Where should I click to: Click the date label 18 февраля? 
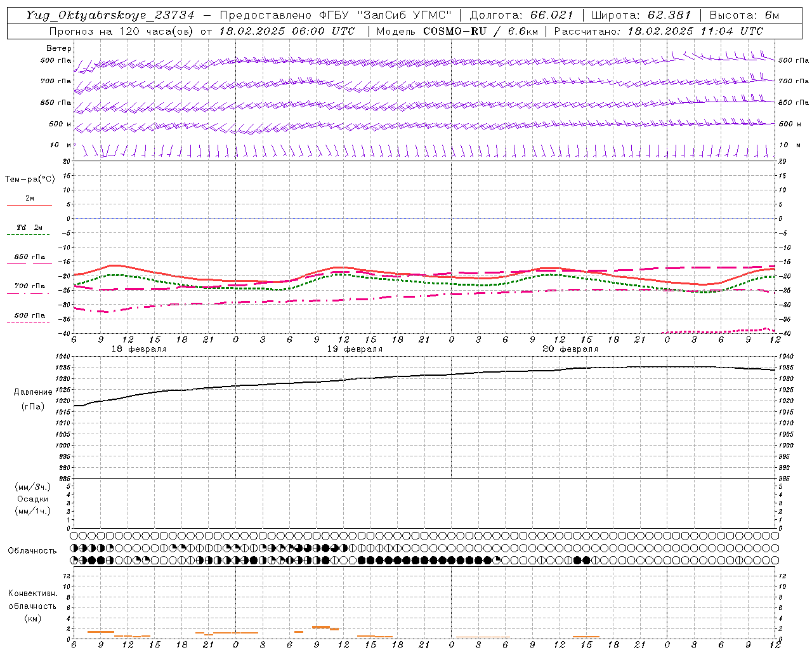[x=139, y=349]
